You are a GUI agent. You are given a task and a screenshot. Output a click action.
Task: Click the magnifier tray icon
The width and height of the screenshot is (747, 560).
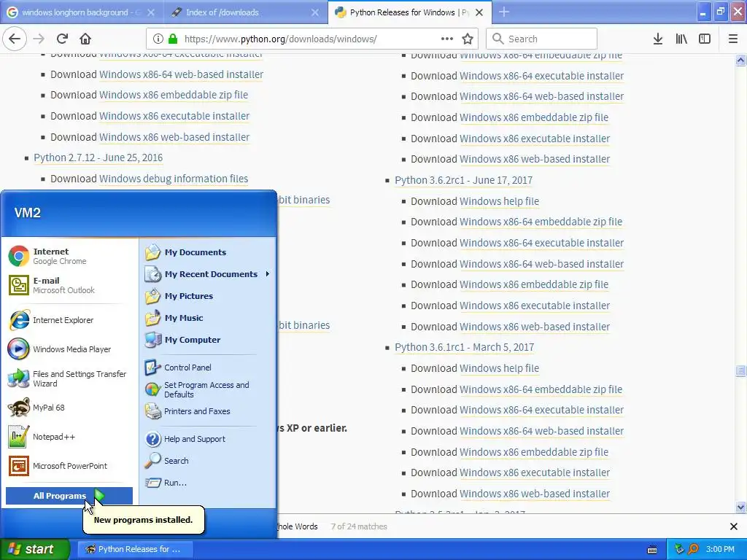[693, 549]
